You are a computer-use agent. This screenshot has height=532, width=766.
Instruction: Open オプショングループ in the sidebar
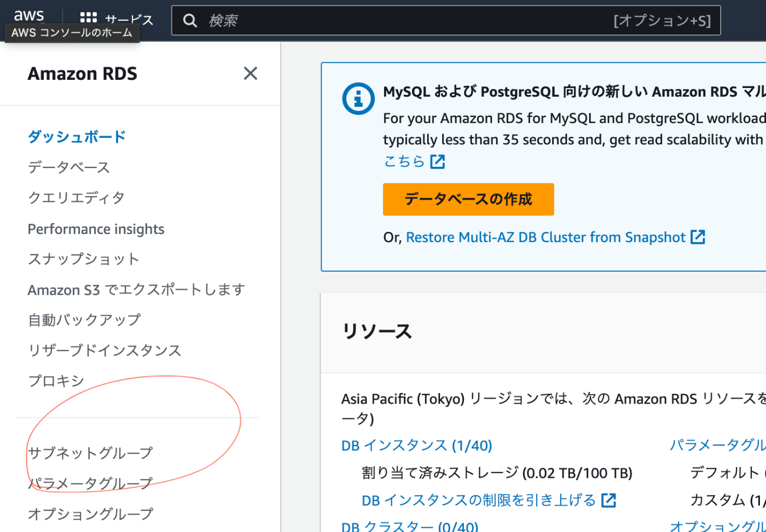point(90,514)
